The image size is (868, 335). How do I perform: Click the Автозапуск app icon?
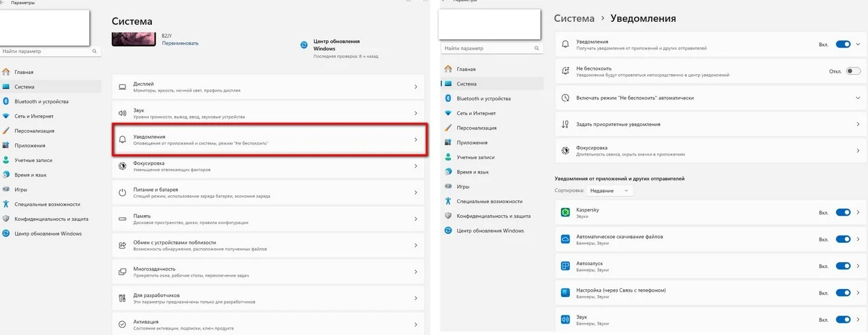[565, 266]
